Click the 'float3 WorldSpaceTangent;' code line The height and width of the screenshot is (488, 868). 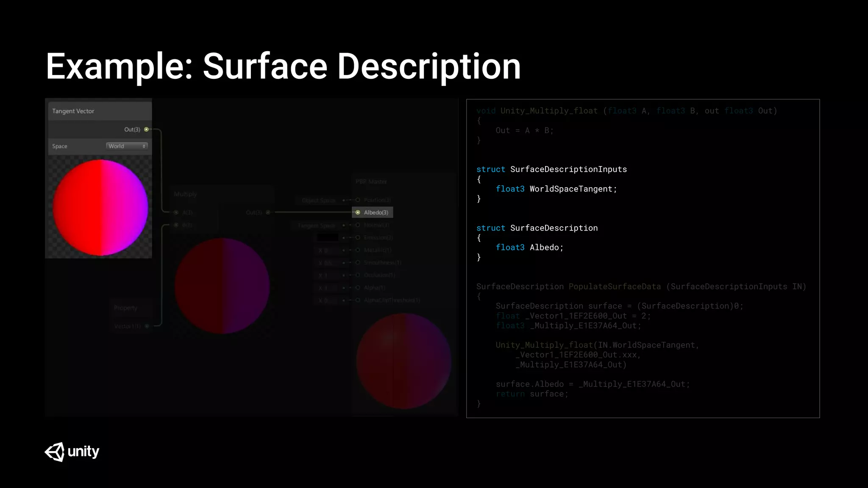[556, 189]
